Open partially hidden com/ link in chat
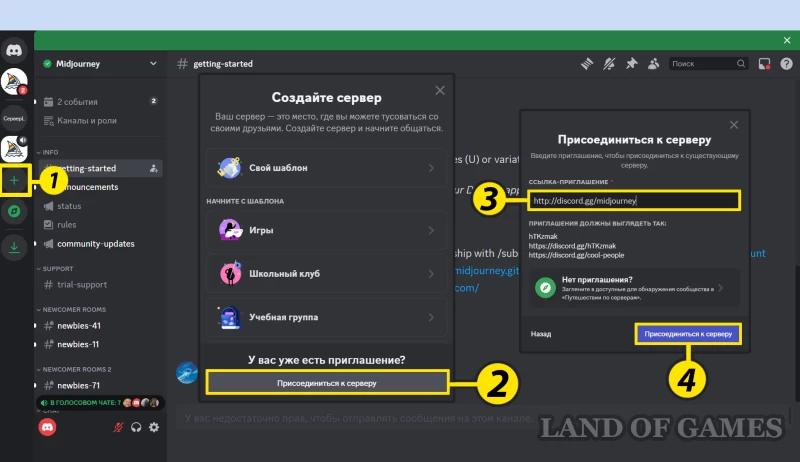The image size is (800, 462). tap(467, 288)
